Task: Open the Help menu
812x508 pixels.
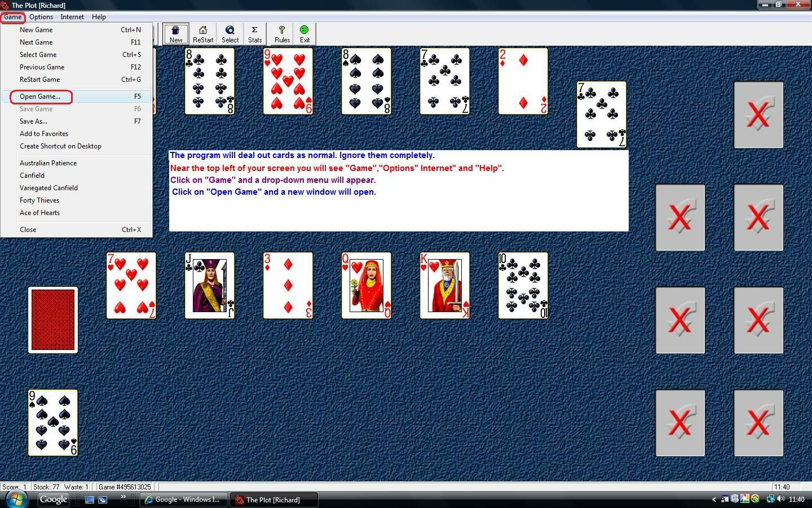Action: pyautogui.click(x=99, y=17)
